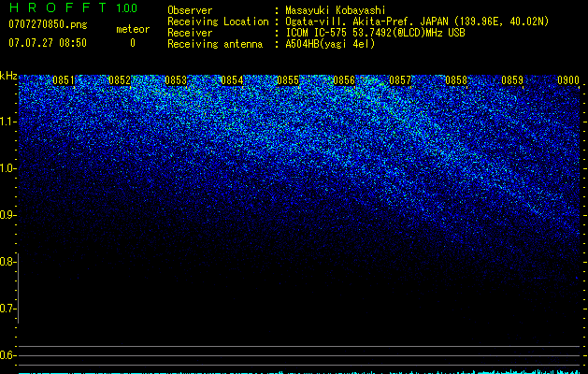Click the 0857 time marker

click(x=400, y=80)
